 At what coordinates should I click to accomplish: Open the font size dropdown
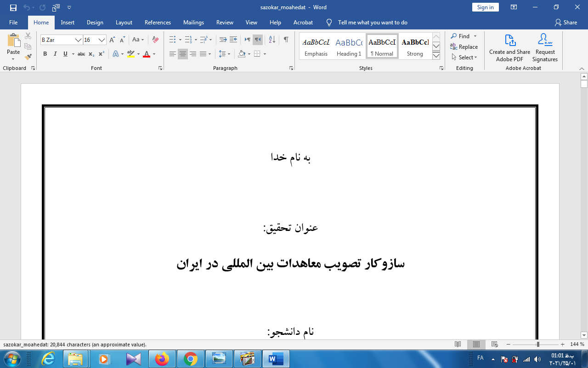[102, 40]
